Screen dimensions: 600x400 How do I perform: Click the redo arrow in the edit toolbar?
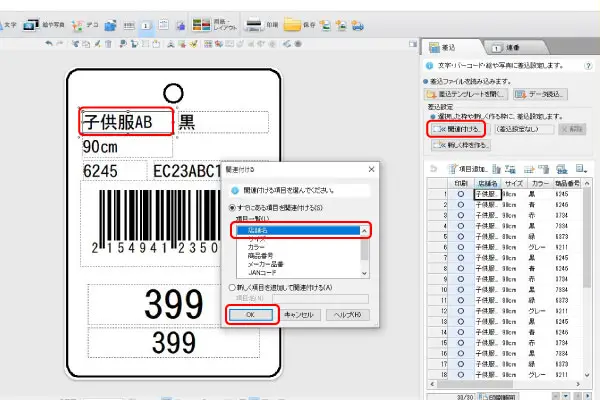pyautogui.click(x=60, y=44)
